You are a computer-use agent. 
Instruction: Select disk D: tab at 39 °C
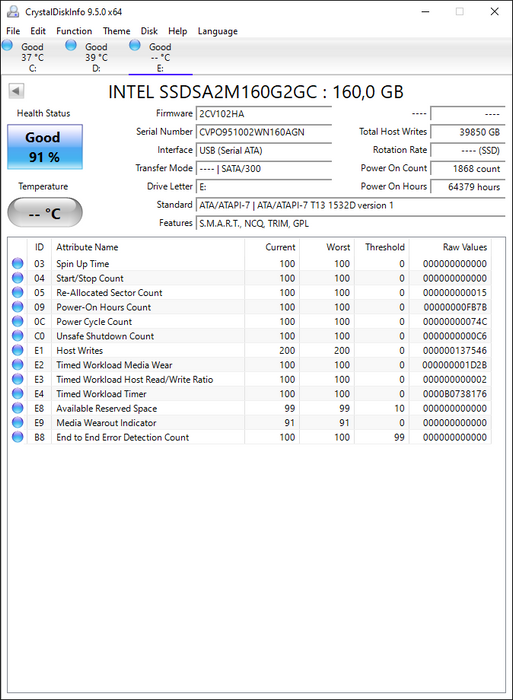(x=96, y=57)
